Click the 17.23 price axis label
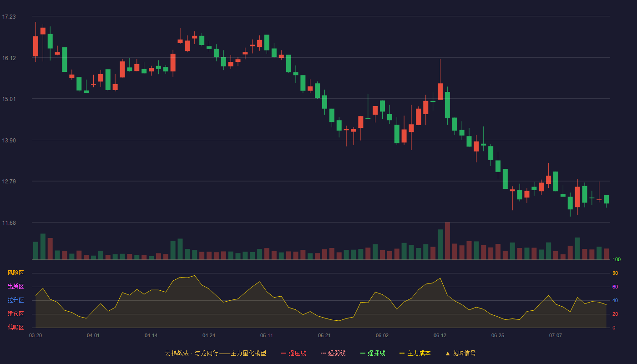Image resolution: width=637 pixels, height=364 pixels. click(9, 17)
